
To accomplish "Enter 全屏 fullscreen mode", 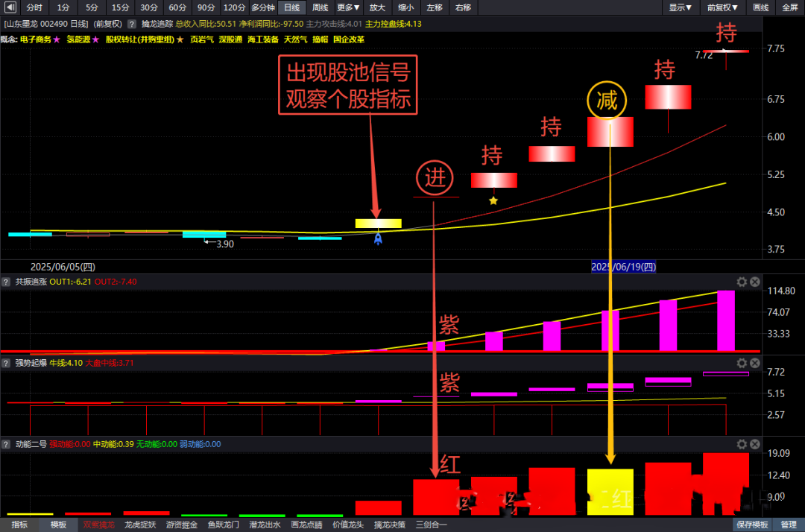I will (x=789, y=7).
